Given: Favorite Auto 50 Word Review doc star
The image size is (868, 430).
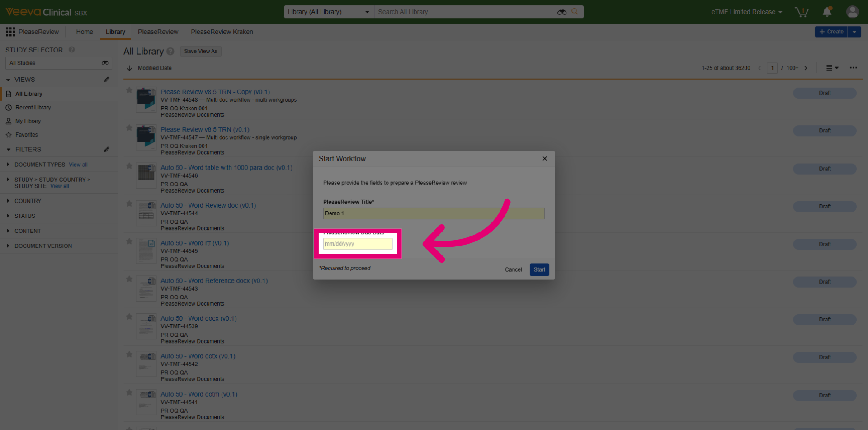Looking at the screenshot, I should tap(129, 203).
